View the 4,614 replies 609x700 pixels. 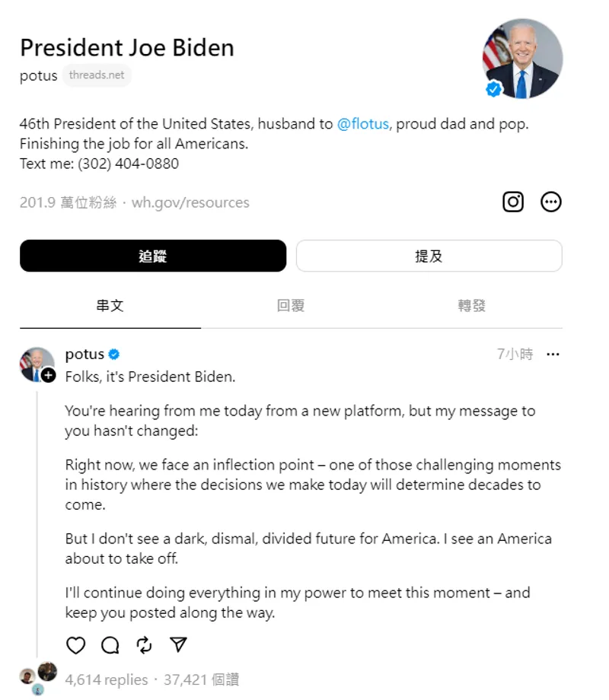[x=106, y=679]
